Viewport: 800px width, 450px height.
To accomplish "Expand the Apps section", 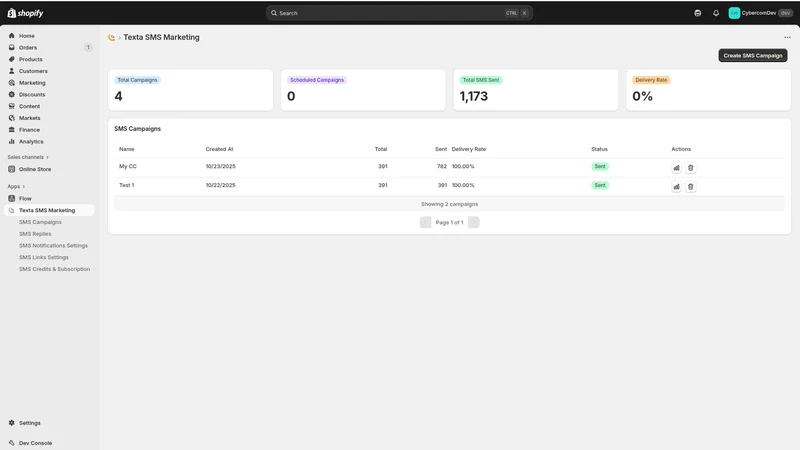I will [x=16, y=186].
